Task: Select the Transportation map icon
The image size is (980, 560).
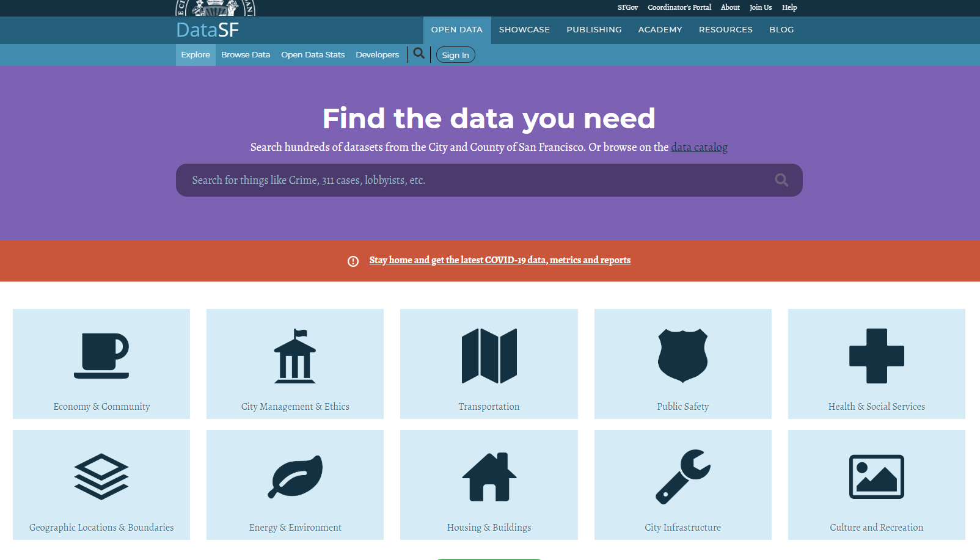Action: 489,356
